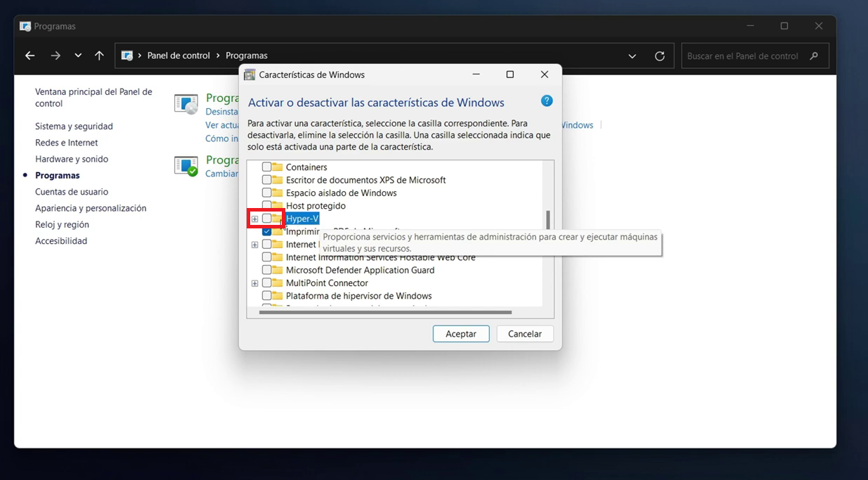Check Escritor de documentos XPS de Microsoft
868x480 pixels.
[x=266, y=180]
